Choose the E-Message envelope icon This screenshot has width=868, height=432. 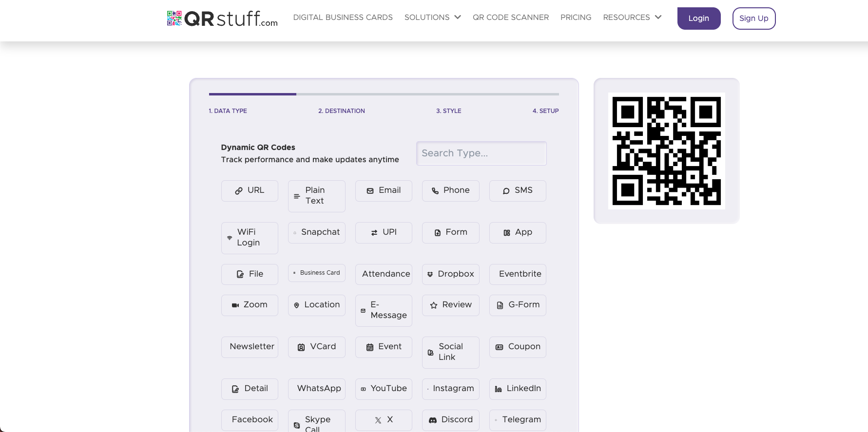click(x=363, y=311)
